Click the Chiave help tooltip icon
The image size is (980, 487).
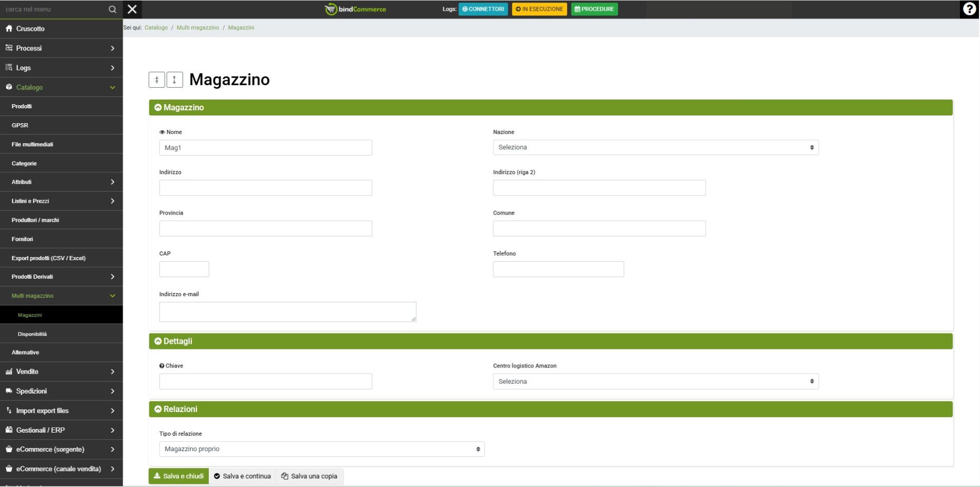pos(162,366)
